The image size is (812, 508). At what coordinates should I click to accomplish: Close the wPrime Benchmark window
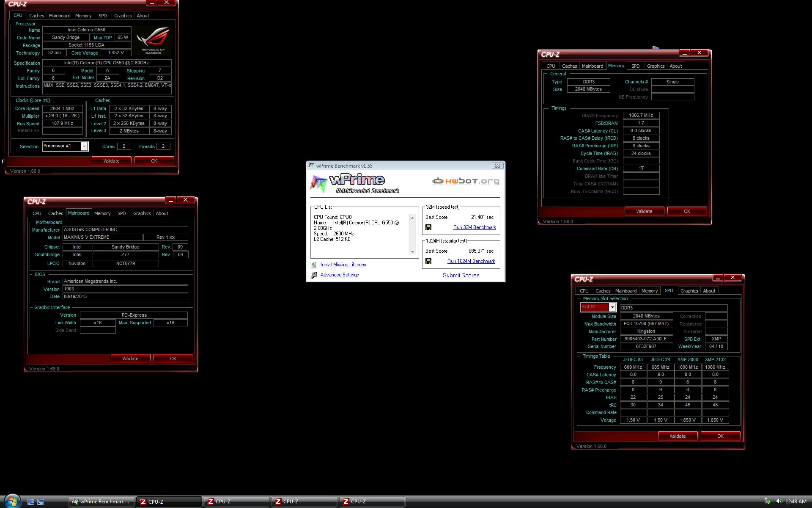coord(498,166)
